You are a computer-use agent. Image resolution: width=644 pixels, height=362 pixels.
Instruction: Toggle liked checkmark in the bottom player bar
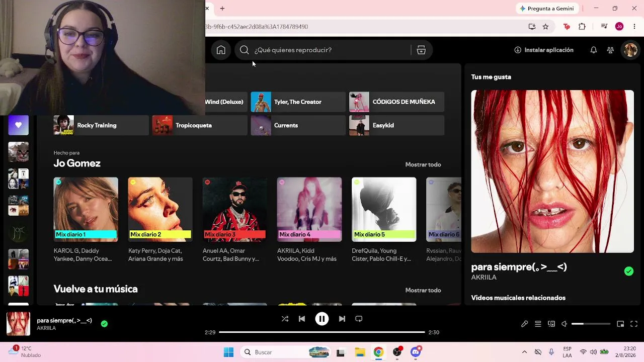[104, 324]
